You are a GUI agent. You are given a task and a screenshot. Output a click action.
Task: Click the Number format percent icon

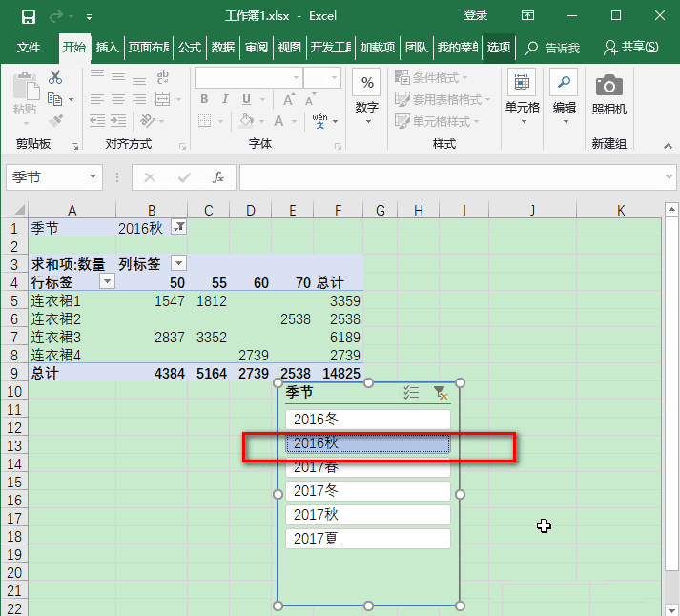tap(366, 83)
